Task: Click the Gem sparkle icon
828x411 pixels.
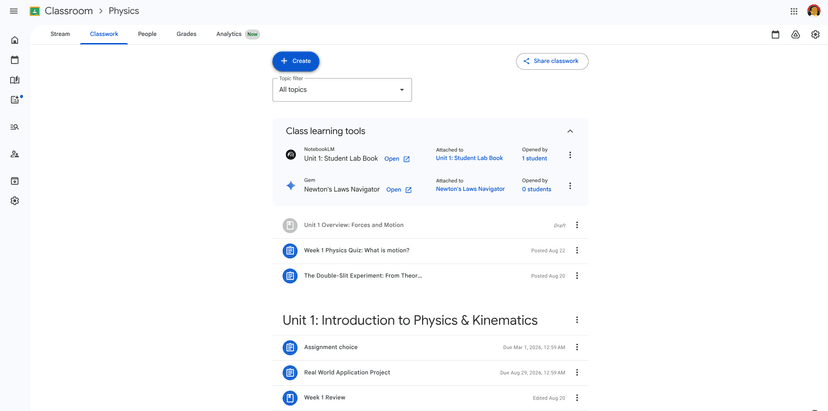Action: pos(290,186)
